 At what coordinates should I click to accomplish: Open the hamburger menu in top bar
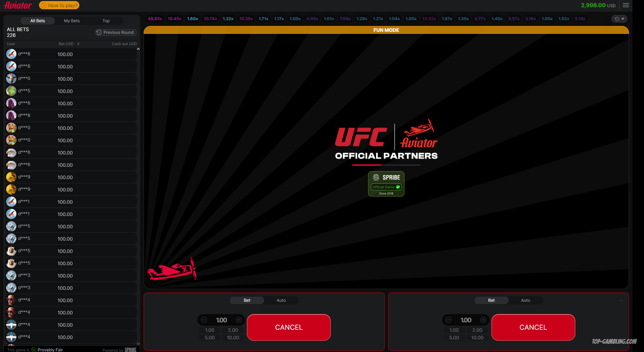pos(626,5)
